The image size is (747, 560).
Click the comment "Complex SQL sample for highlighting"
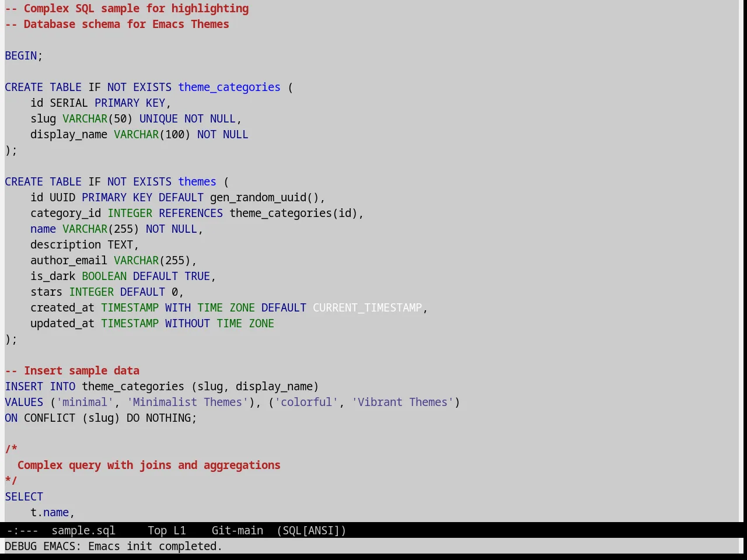point(136,9)
